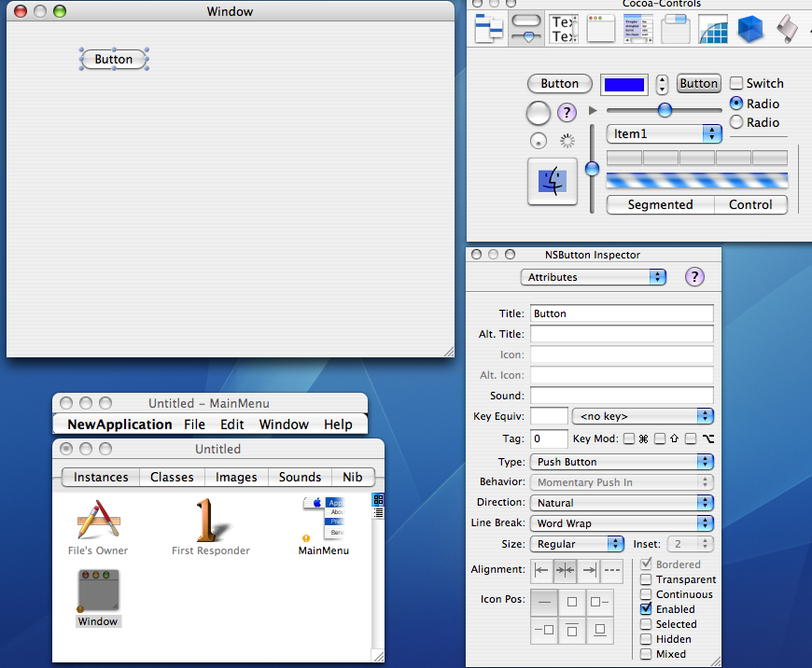Open the no key equivalent popup
812x668 pixels.
(x=643, y=416)
